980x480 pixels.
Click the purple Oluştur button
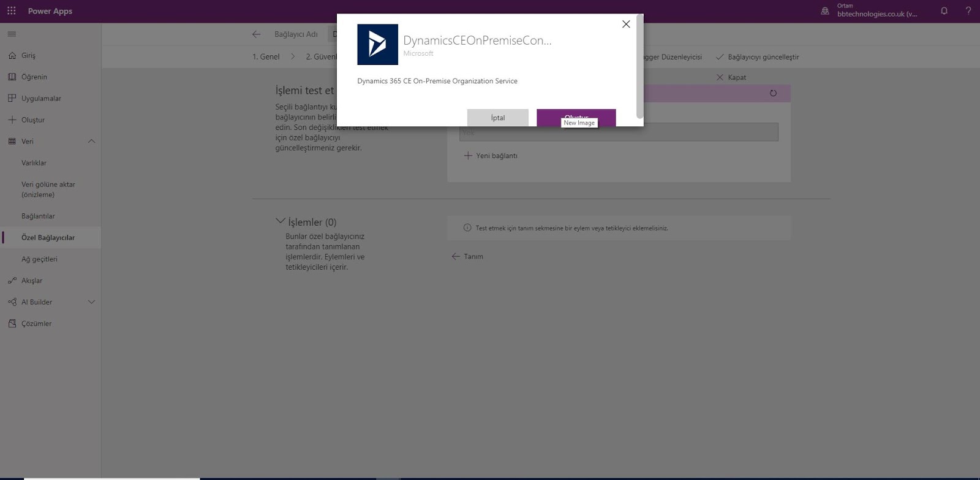(x=576, y=117)
